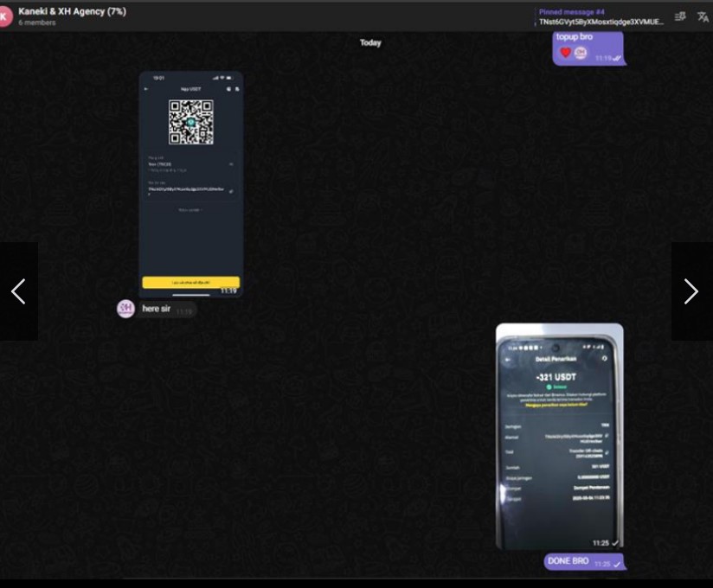
Task: Click the reactor avatar next to the heart
Action: pyautogui.click(x=581, y=53)
